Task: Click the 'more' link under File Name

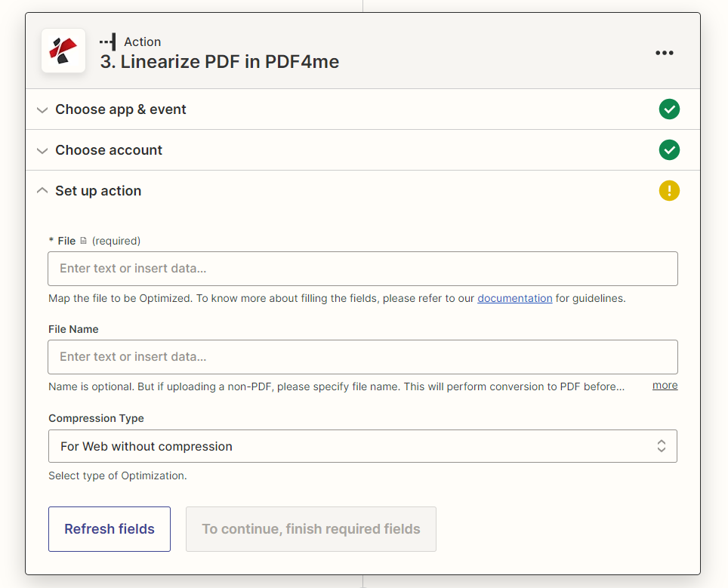Action: coord(664,385)
